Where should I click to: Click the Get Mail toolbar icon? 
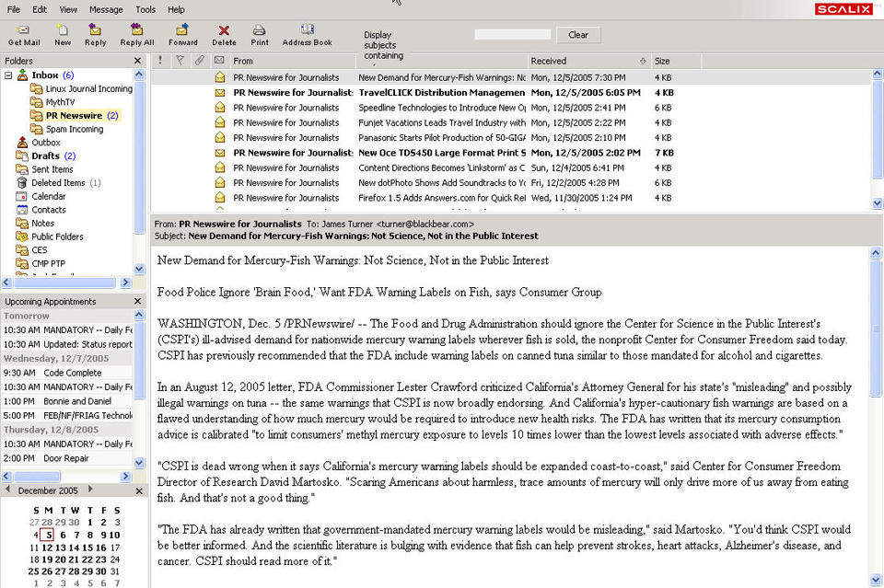(x=24, y=35)
